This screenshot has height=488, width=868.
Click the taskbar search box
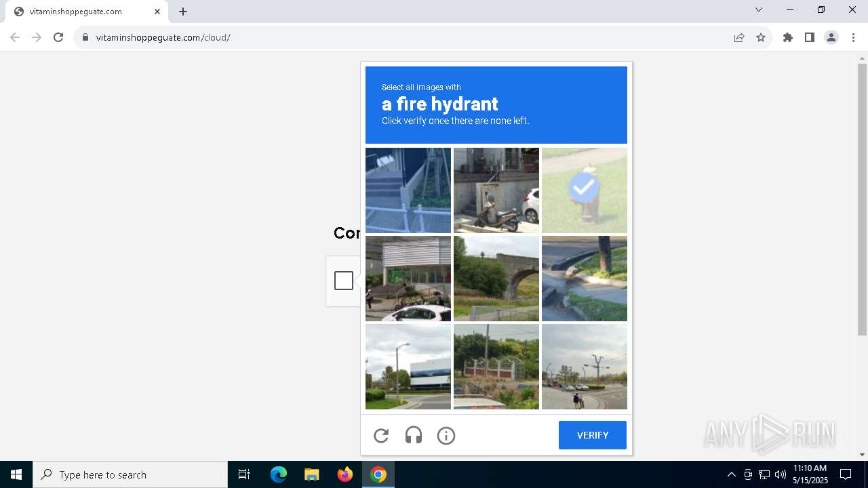pyautogui.click(x=130, y=474)
